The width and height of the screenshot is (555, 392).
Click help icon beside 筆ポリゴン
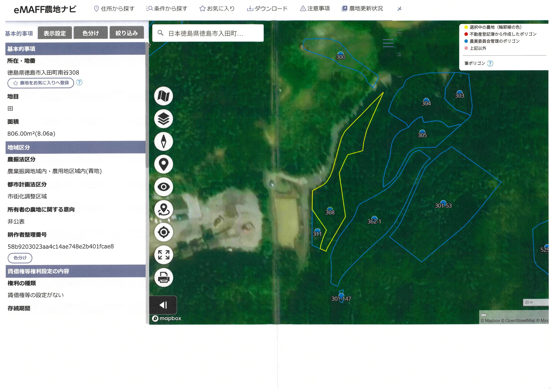[x=490, y=63]
